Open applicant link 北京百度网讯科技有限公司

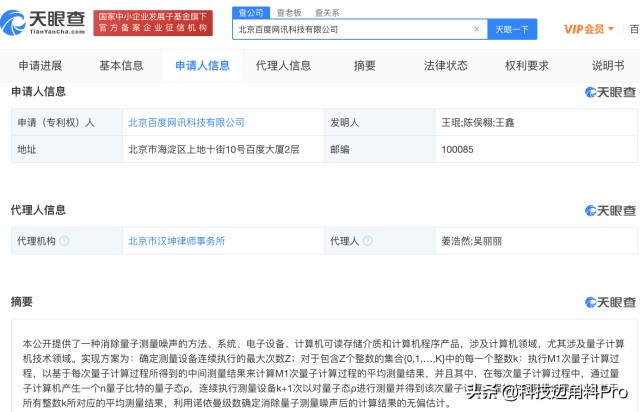pos(187,122)
